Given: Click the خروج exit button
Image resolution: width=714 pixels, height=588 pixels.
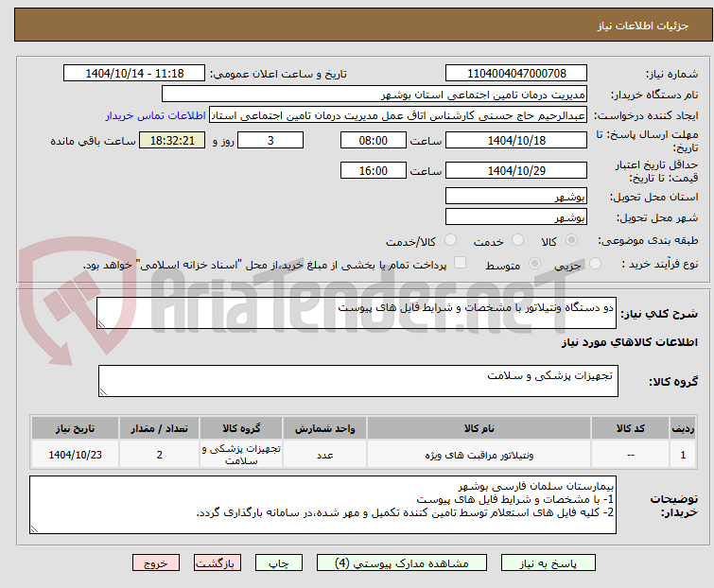Looking at the screenshot, I should (156, 563).
